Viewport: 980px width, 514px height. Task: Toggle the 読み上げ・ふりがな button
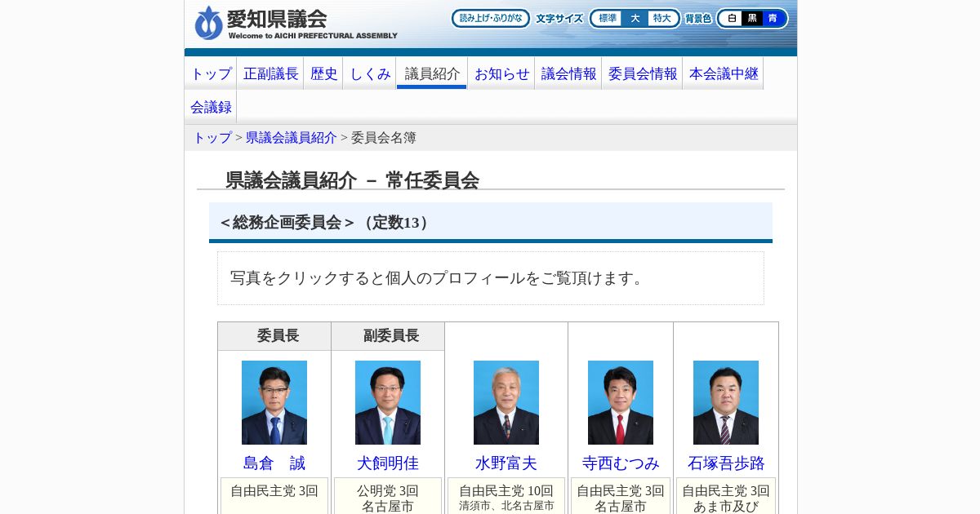pos(491,18)
